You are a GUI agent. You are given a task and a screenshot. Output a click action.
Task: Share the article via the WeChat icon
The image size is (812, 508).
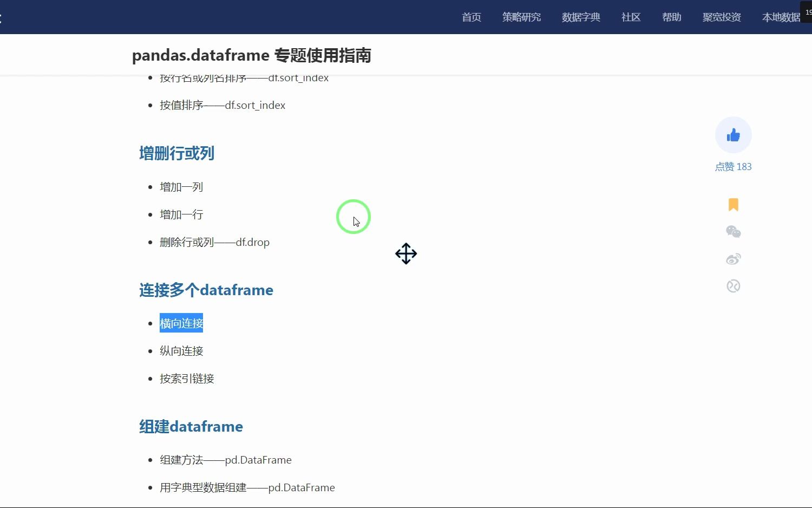coord(734,232)
